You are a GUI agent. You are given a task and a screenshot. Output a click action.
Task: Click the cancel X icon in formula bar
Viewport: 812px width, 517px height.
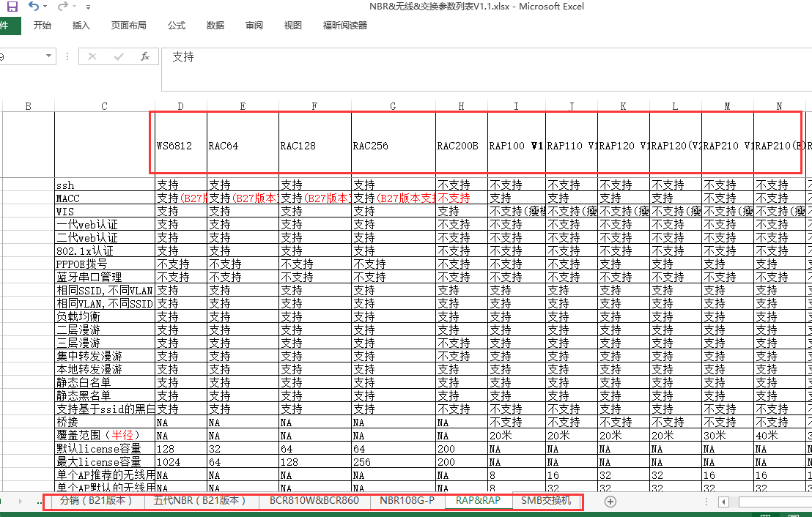coord(92,56)
